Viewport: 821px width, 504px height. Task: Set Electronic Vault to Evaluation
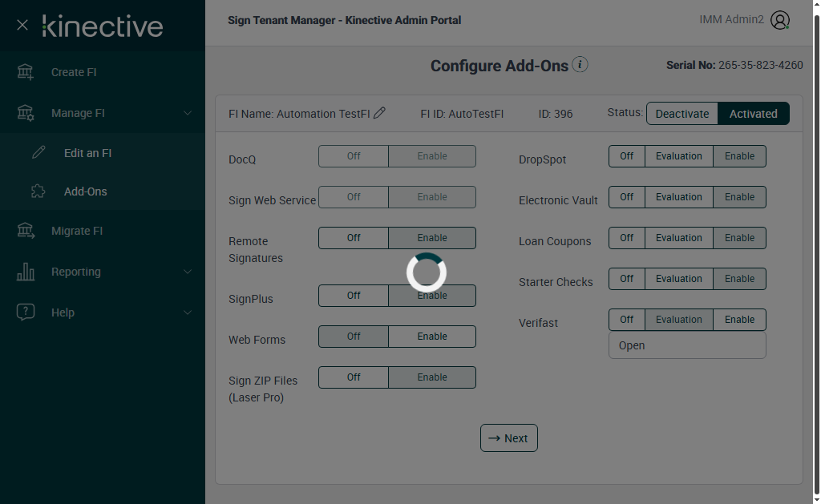[678, 197]
